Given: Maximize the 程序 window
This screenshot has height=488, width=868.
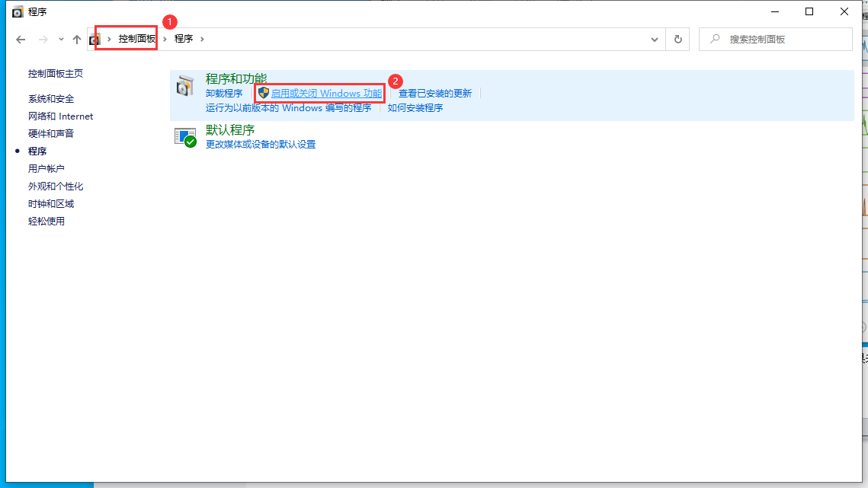Looking at the screenshot, I should pos(809,11).
